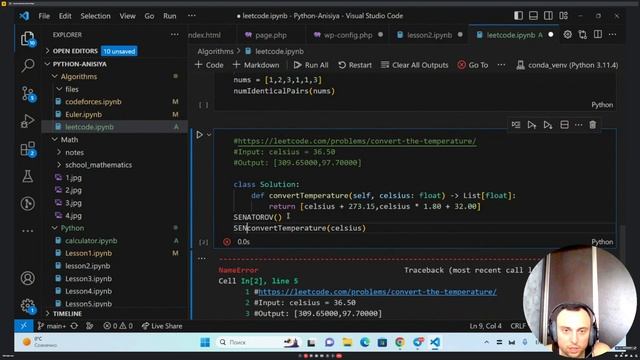Switch to the page.php tab
The image size is (640, 360).
click(271, 35)
